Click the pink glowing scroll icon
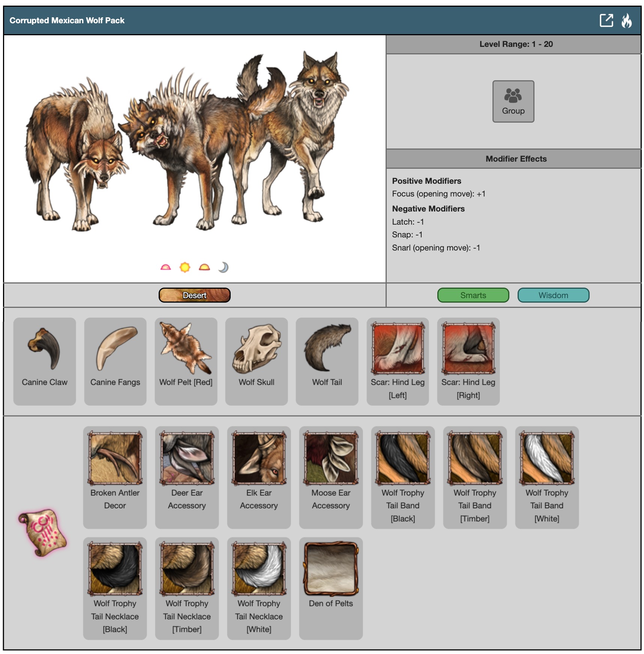 42,532
